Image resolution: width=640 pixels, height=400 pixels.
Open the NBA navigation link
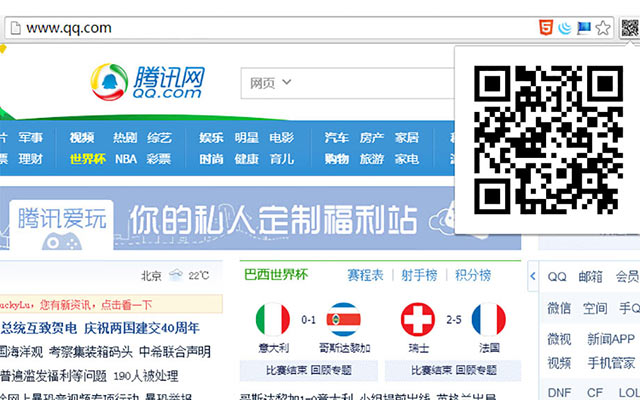click(x=126, y=159)
